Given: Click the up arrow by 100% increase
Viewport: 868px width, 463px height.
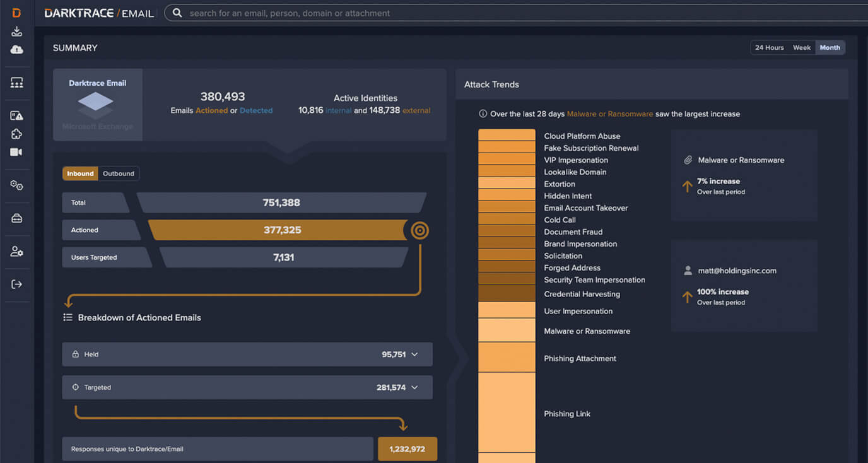Looking at the screenshot, I should pos(687,297).
